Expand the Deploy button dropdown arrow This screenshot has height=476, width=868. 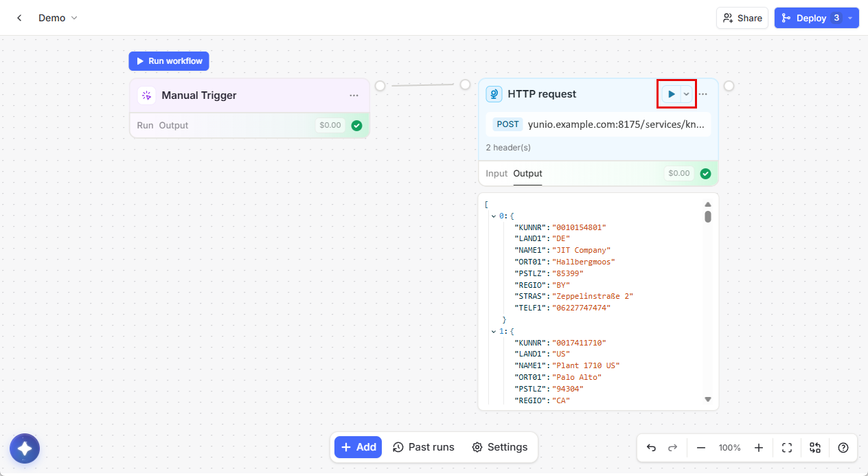tap(850, 18)
